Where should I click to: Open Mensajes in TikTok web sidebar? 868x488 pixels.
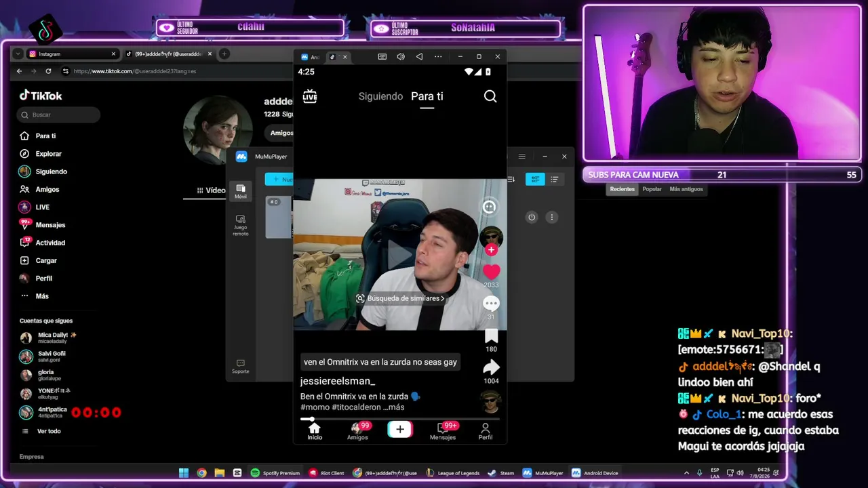point(50,225)
